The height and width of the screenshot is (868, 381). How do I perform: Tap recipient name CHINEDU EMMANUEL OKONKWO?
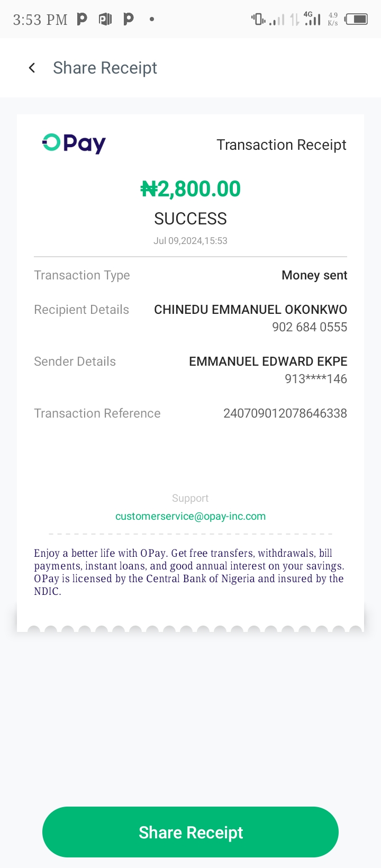[x=250, y=310]
